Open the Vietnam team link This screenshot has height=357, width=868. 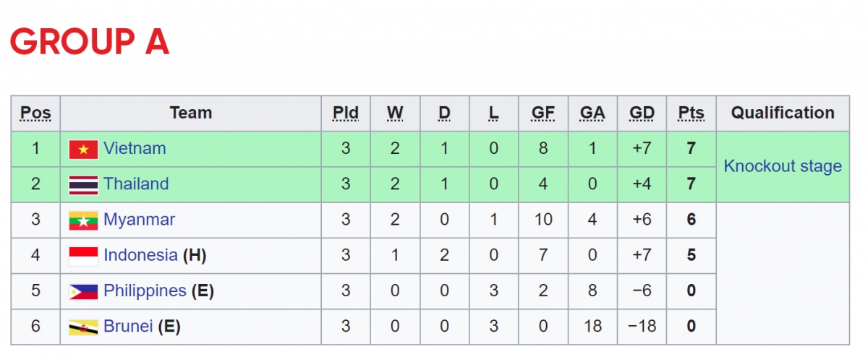135,148
